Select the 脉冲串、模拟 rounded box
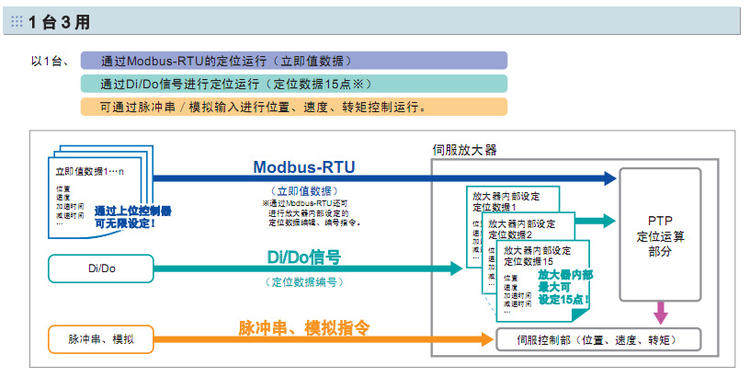The width and height of the screenshot is (750, 377). (101, 339)
